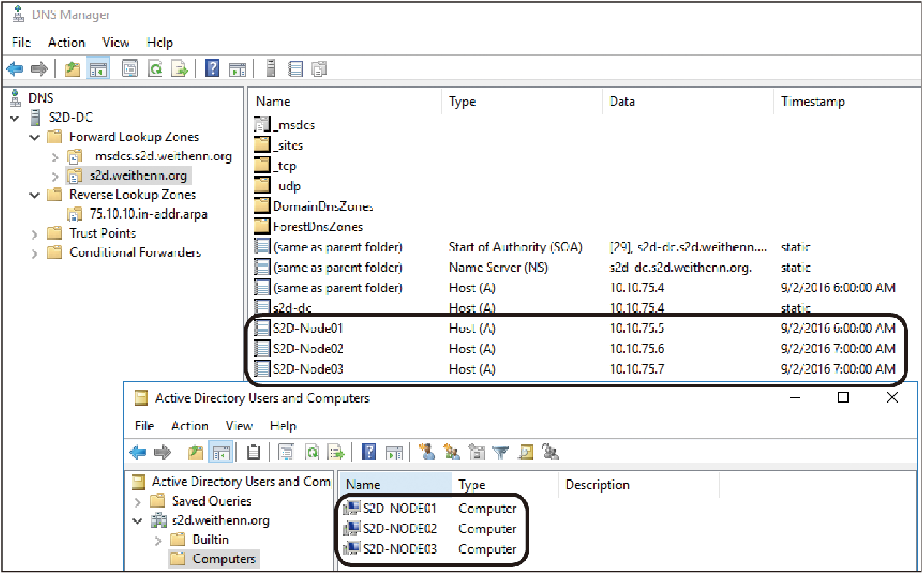Screen dimensions: 924x574
Task: Sort DNS records by Name column
Action: coord(345,102)
